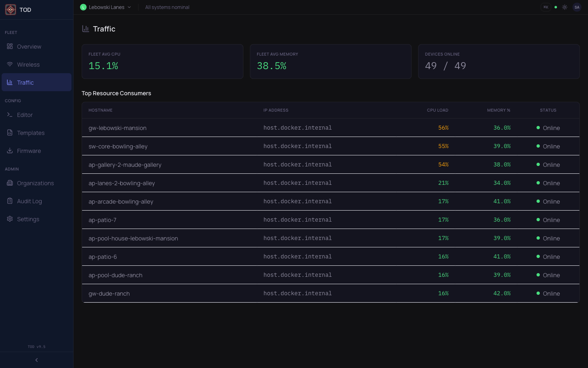Switch to the Traffic navigation item
The width and height of the screenshot is (588, 368).
coord(25,82)
